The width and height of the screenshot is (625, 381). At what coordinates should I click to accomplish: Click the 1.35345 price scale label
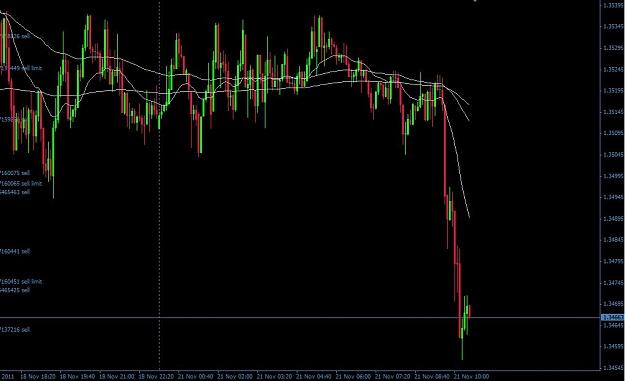click(613, 26)
